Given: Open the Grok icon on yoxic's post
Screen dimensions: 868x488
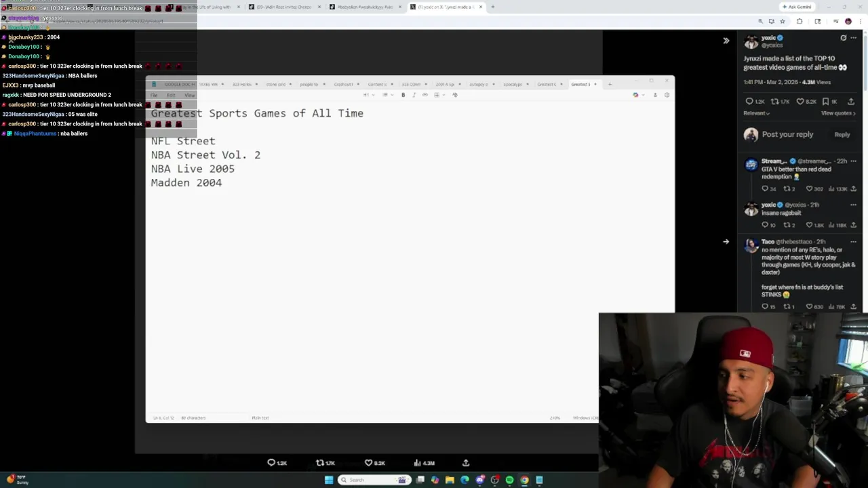Looking at the screenshot, I should pyautogui.click(x=844, y=38).
